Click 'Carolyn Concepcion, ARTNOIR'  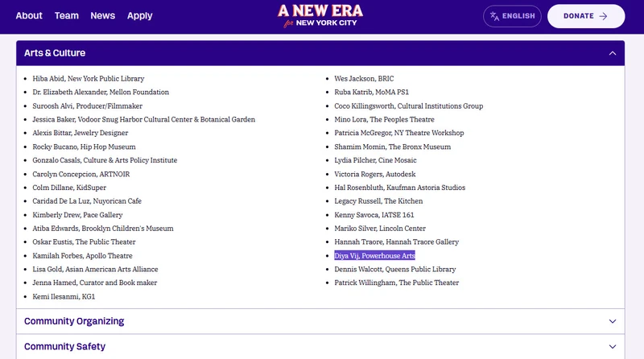tap(81, 174)
